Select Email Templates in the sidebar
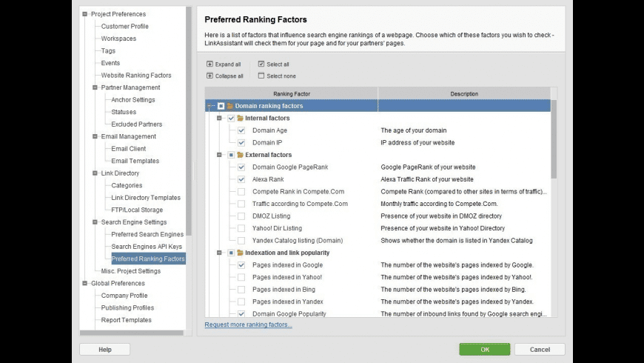The height and width of the screenshot is (363, 644). 135,161
